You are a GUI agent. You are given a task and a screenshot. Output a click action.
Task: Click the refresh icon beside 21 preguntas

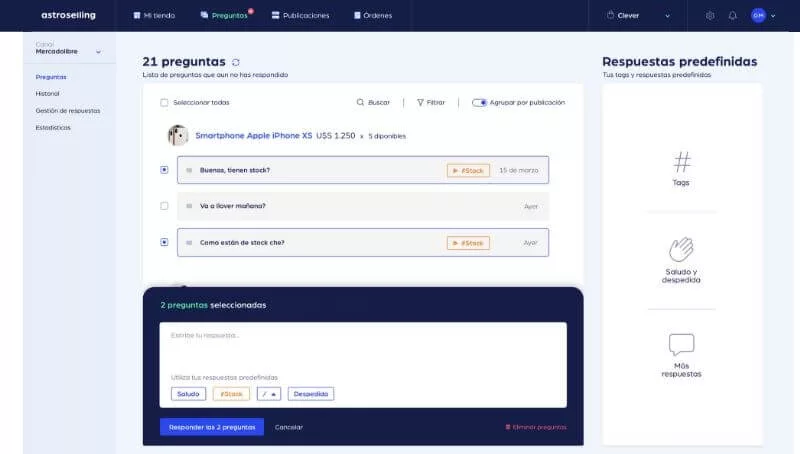(x=236, y=62)
